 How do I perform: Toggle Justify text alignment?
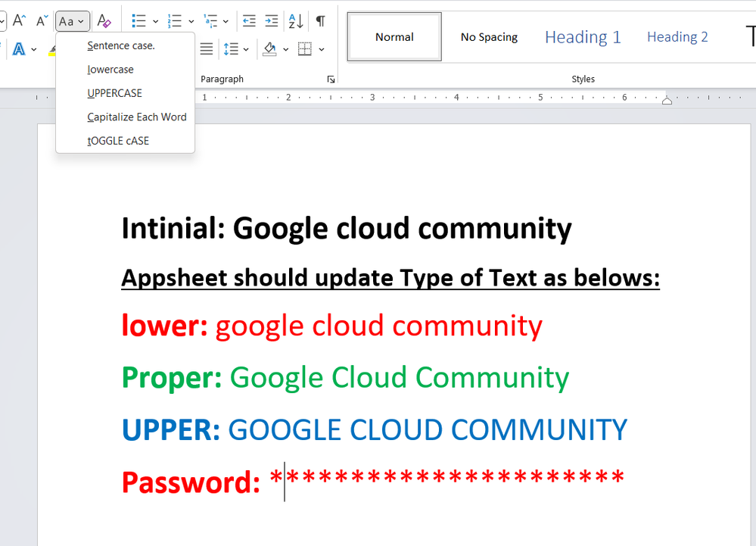[207, 48]
